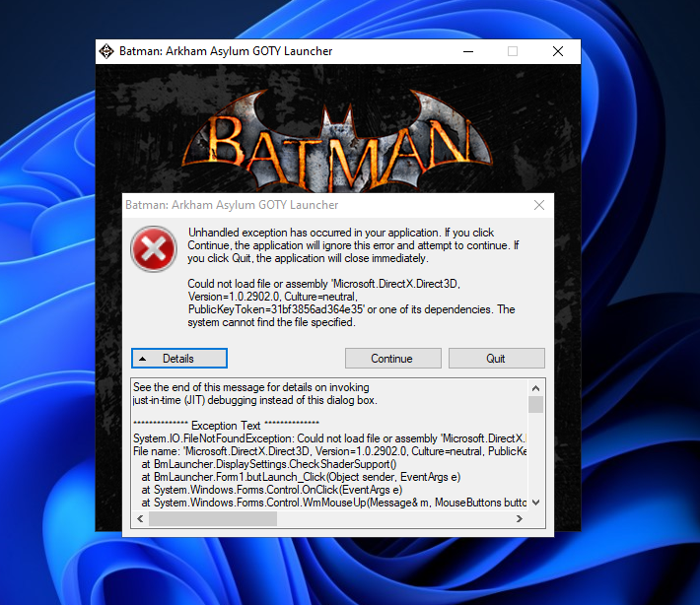Click the 'File name: Microsoft.DirectX.Direct3D' line

[330, 451]
